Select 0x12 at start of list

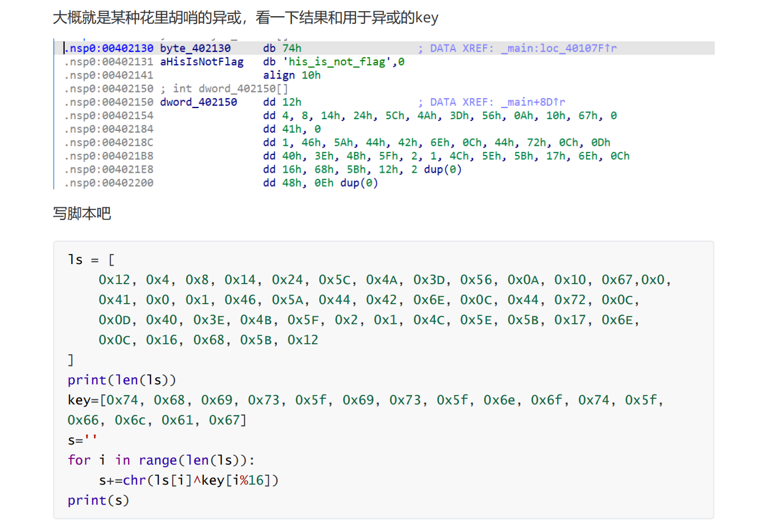[114, 280]
